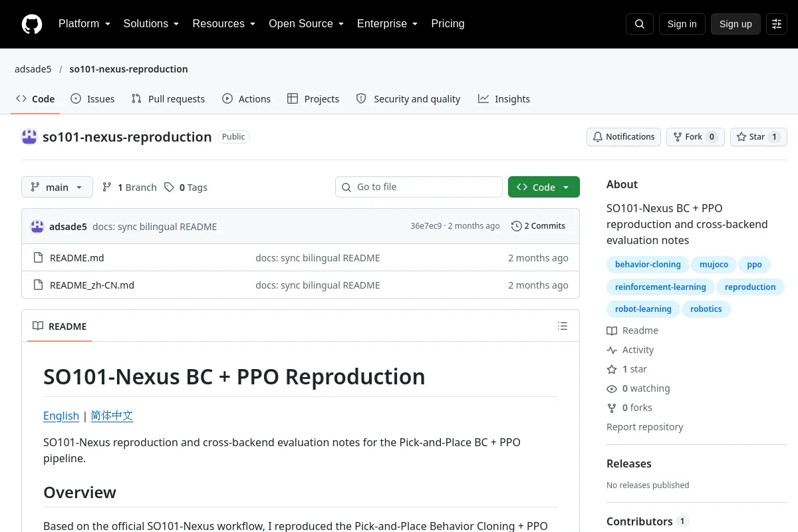Image resolution: width=798 pixels, height=532 pixels.
Task: Click the mujoco topic tag
Action: coord(714,265)
